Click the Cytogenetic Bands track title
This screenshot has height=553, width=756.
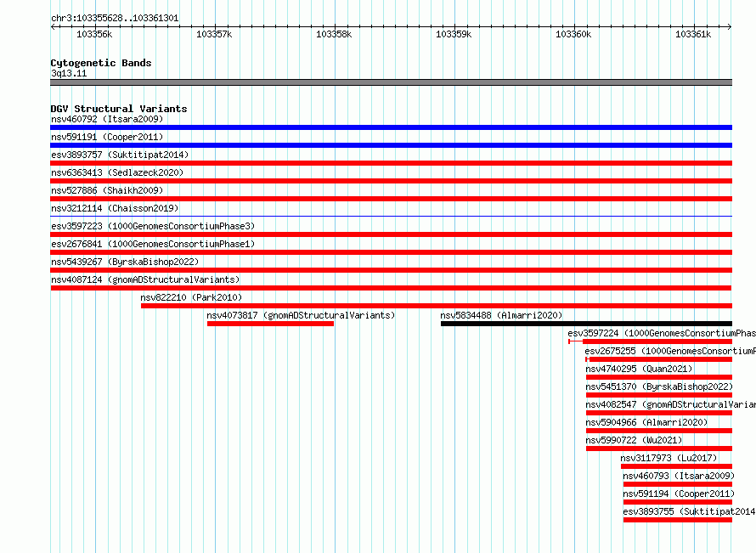pyautogui.click(x=101, y=63)
